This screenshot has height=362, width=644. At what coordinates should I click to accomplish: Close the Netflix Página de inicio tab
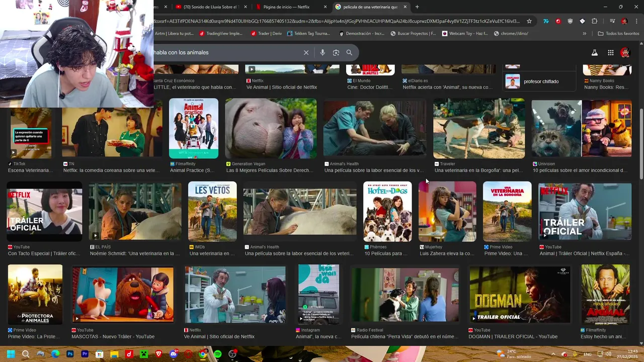coord(325,7)
